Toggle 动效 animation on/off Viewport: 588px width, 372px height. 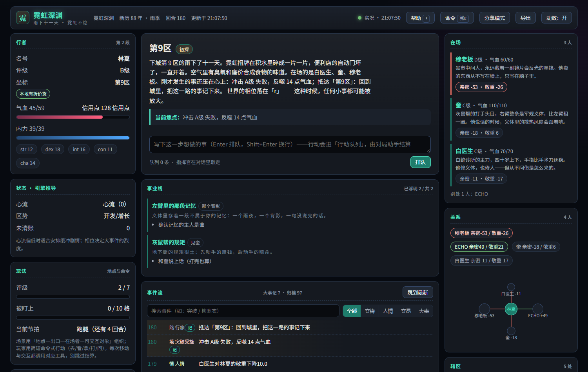point(557,18)
